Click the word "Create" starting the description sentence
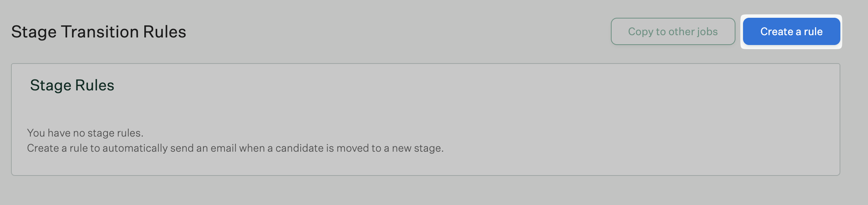This screenshot has width=868, height=205. point(43,148)
